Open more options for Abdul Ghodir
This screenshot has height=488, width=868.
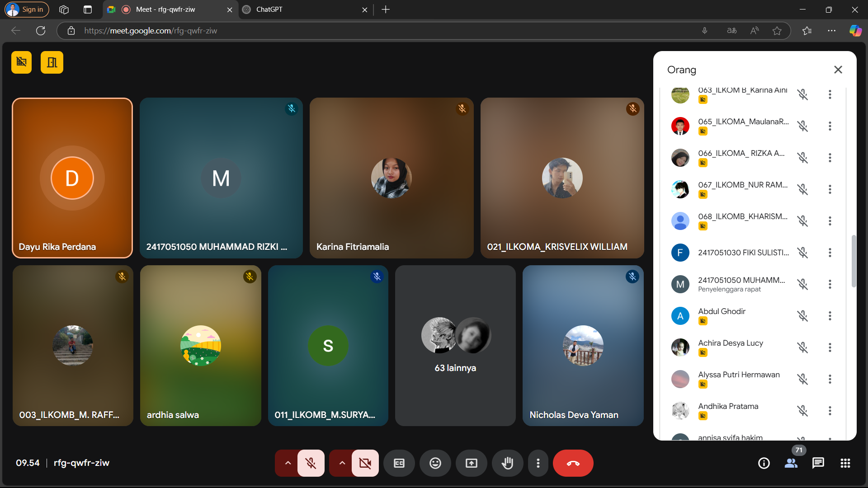pyautogui.click(x=830, y=316)
